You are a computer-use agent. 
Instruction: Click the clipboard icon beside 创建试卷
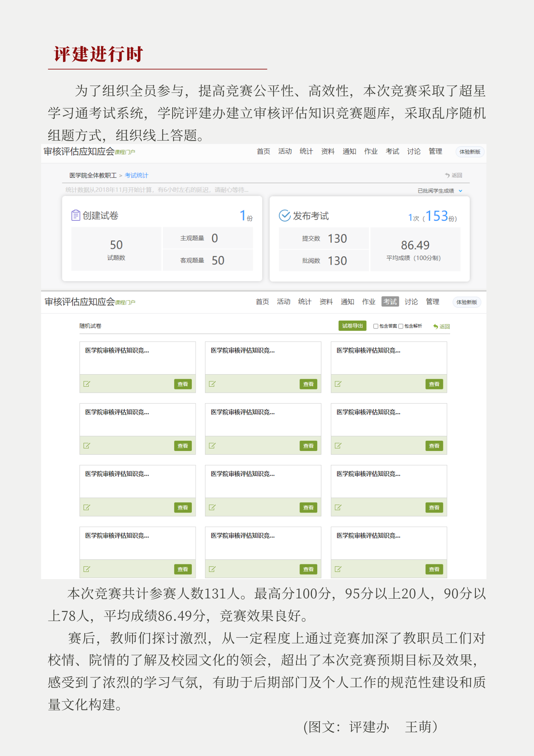pyautogui.click(x=76, y=215)
